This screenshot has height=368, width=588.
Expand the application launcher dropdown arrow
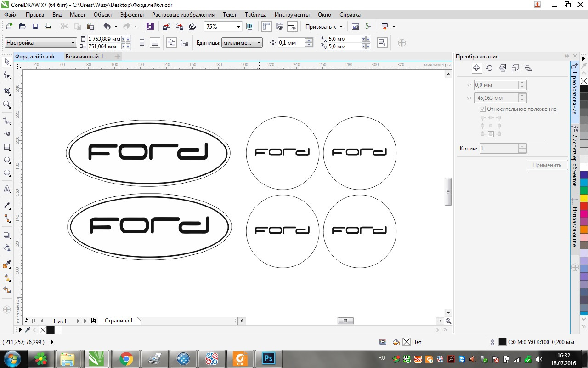point(394,26)
